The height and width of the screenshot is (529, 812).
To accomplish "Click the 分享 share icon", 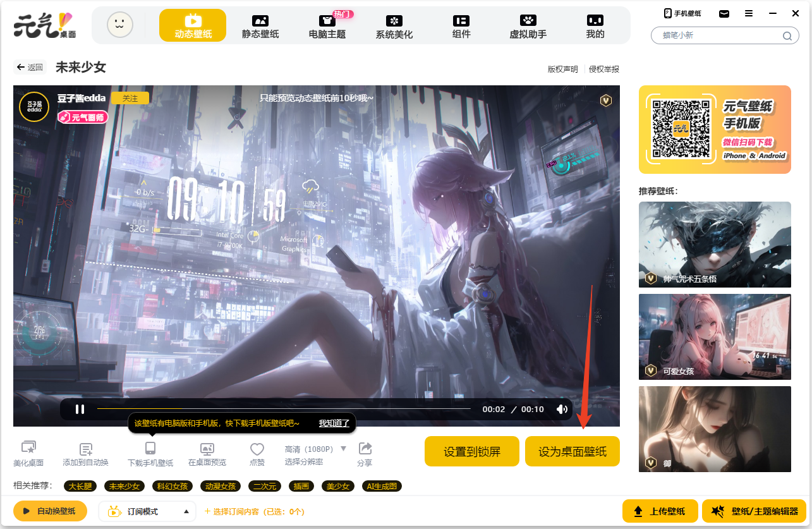I will point(365,449).
